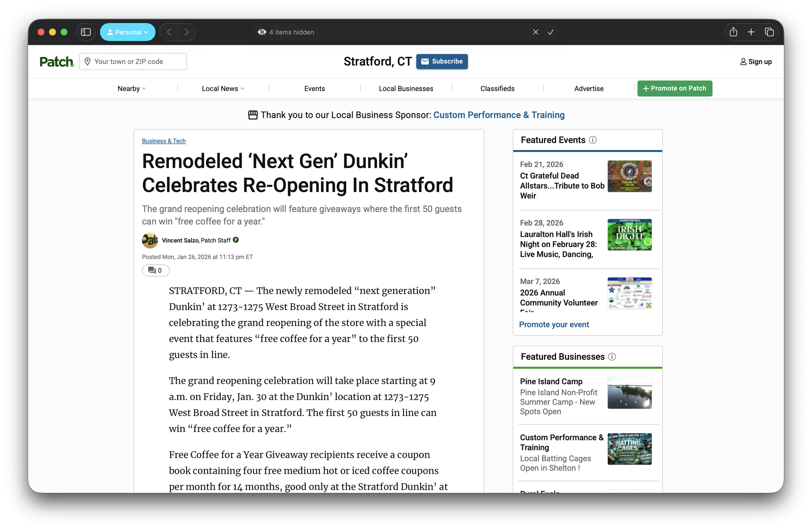This screenshot has height=530, width=812.
Task: Open the Irish Night event thumbnail
Action: [629, 235]
